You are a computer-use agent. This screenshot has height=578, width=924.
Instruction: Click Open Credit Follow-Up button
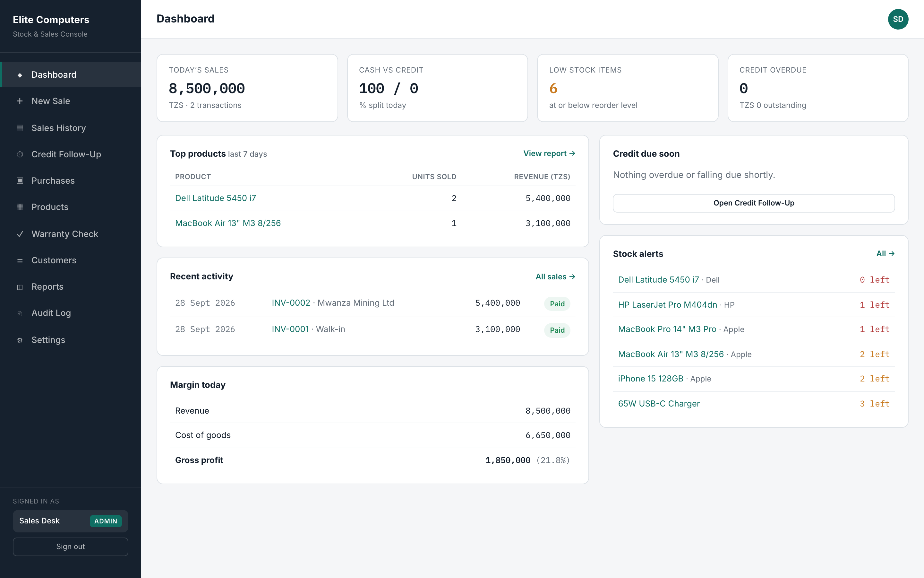tap(754, 203)
